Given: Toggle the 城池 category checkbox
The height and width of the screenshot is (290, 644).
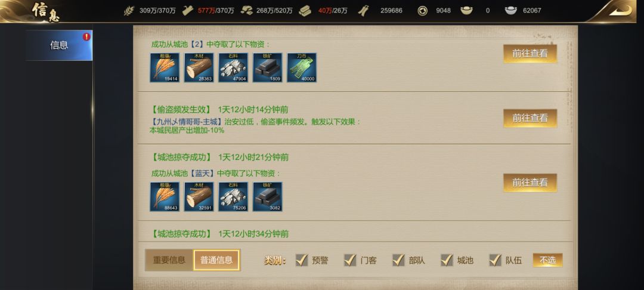Looking at the screenshot, I should tap(447, 260).
